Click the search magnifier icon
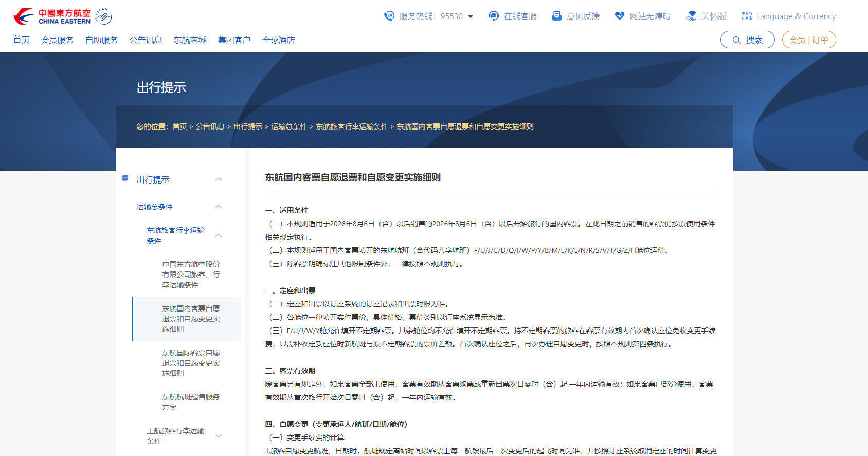This screenshot has width=868, height=456. 737,40
